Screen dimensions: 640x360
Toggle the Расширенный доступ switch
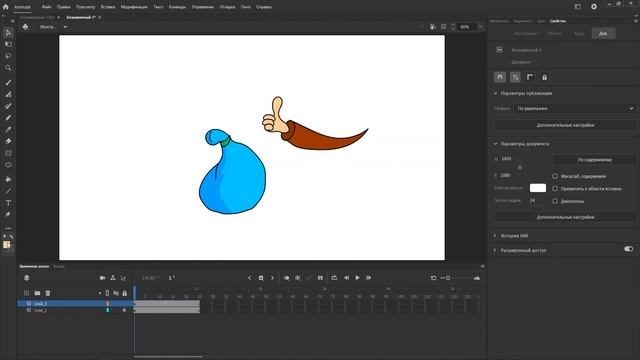tap(629, 249)
